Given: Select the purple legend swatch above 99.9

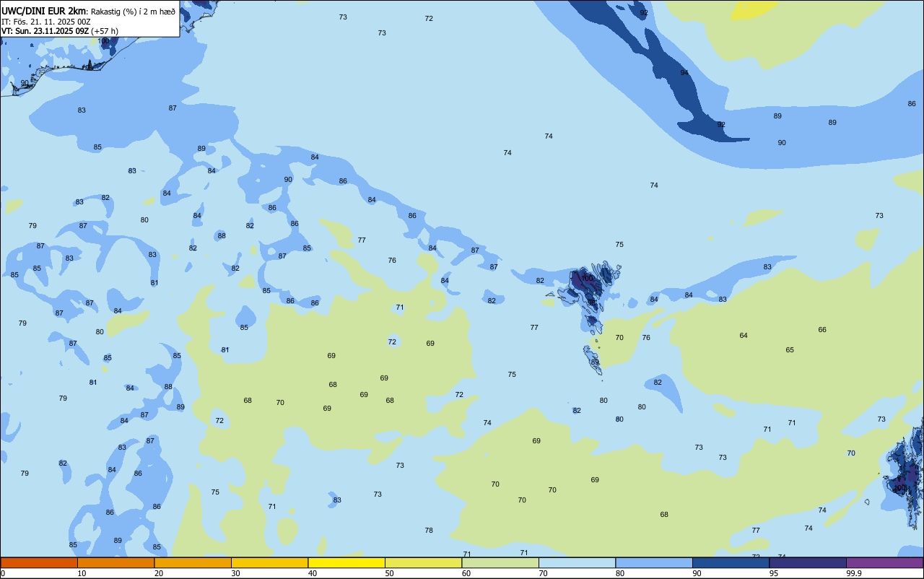Looking at the screenshot, I should tap(884, 562).
